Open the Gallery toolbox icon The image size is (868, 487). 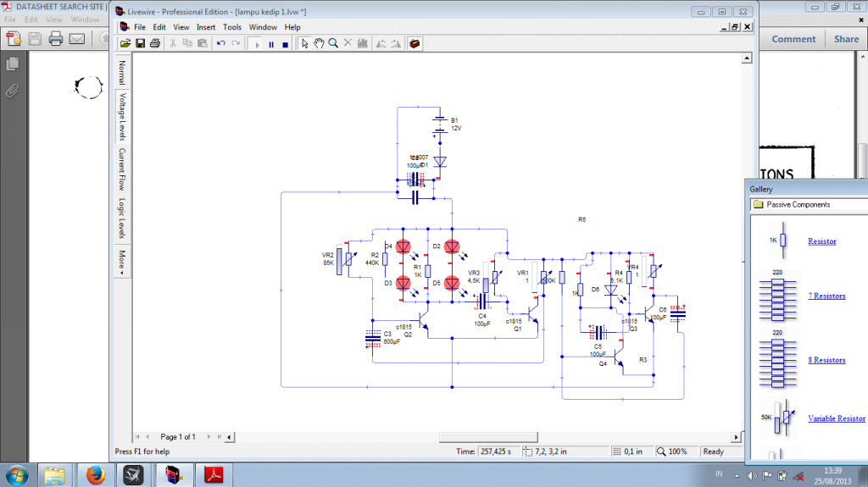coord(415,44)
